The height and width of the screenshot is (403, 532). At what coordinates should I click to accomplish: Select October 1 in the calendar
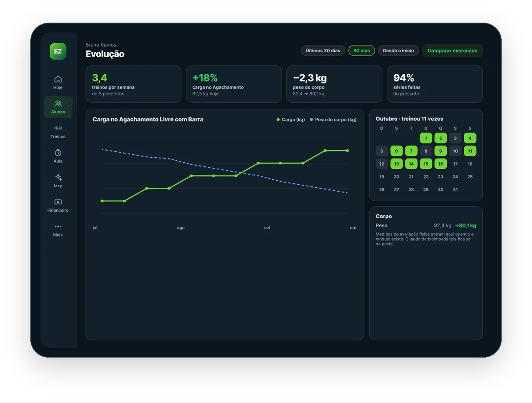(x=426, y=138)
